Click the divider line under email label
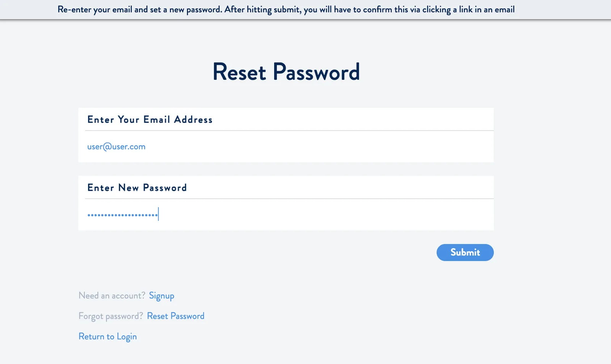 (x=289, y=131)
